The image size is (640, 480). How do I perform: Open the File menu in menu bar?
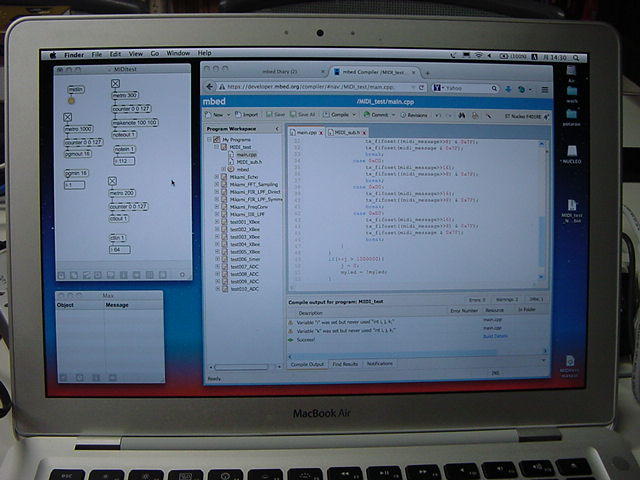point(97,54)
